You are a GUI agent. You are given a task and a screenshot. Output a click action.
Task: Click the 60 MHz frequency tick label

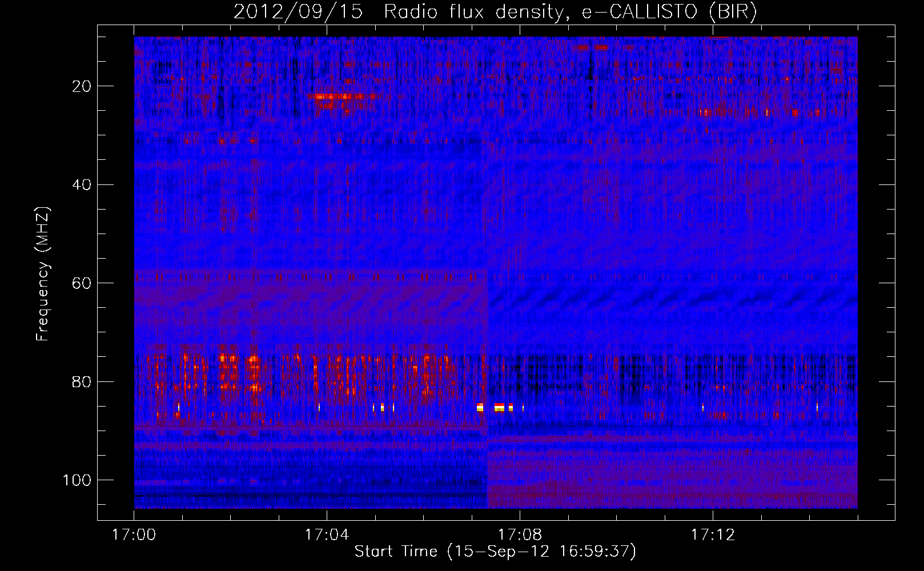[82, 283]
